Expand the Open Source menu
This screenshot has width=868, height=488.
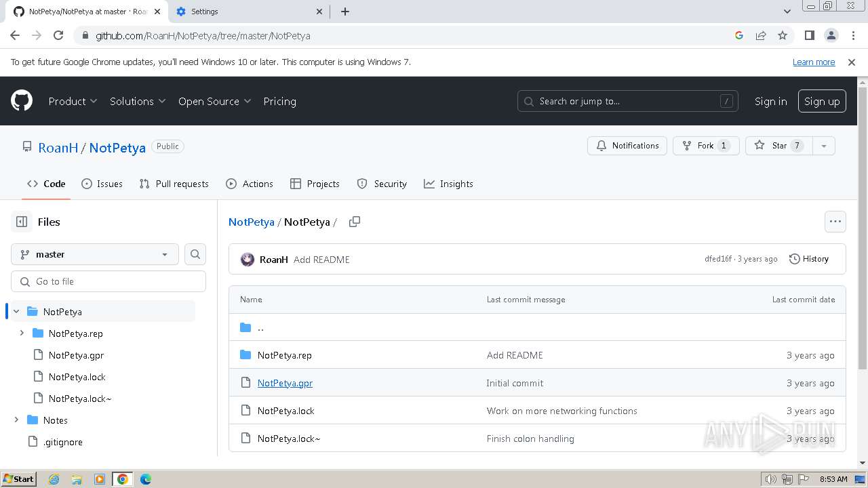214,101
